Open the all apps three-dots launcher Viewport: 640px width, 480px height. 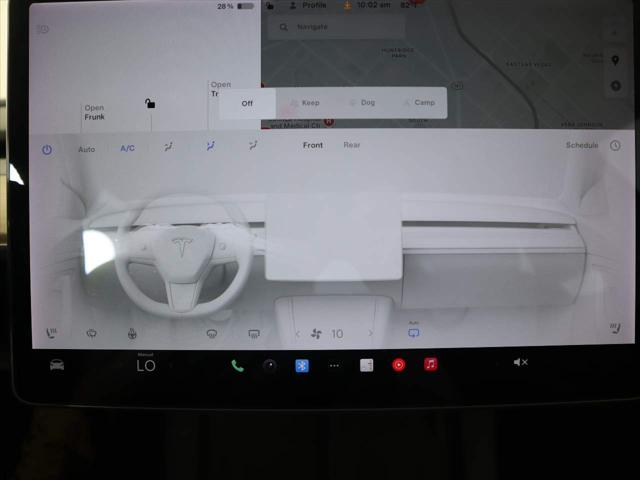tap(334, 366)
